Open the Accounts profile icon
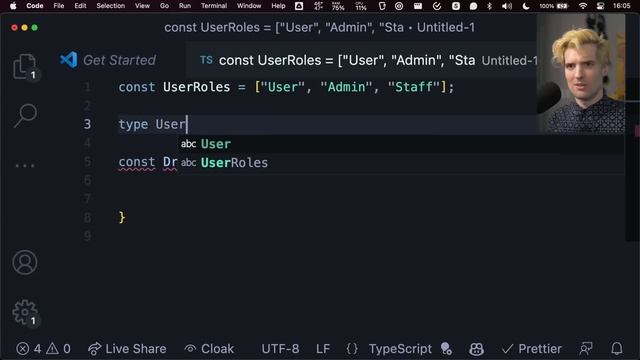 point(24,262)
